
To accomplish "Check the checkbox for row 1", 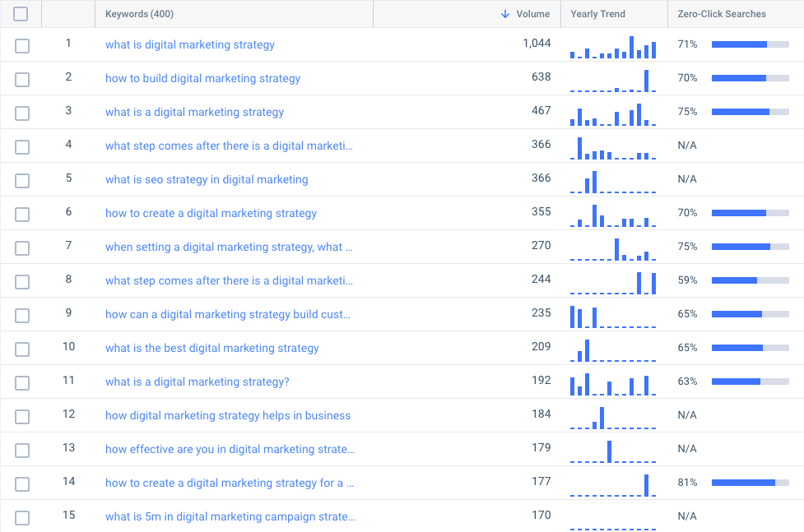I will point(21,46).
